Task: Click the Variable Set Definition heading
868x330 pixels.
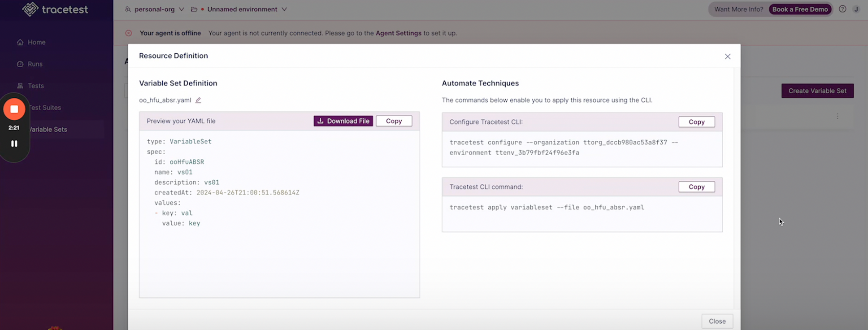Action: click(178, 83)
